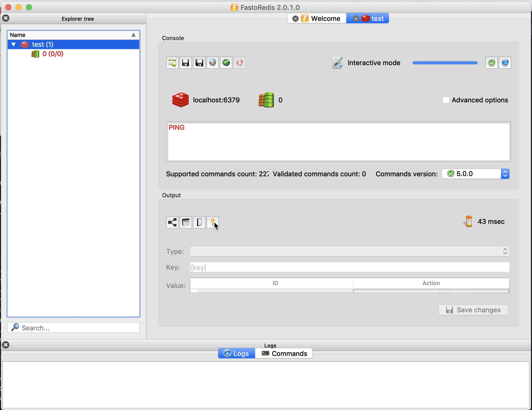Image resolution: width=532 pixels, height=410 pixels.
Task: Close the test tab
Action: point(356,19)
